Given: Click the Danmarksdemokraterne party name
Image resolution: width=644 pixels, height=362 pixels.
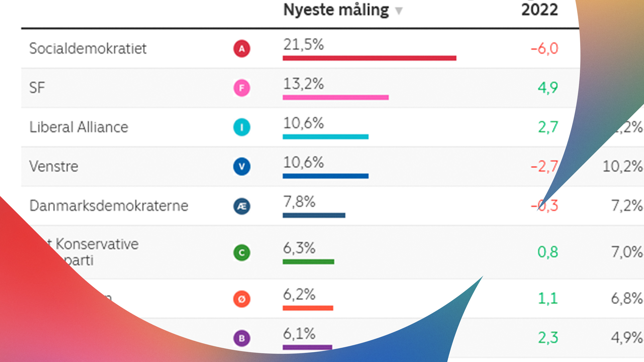Looking at the screenshot, I should pos(109,206).
